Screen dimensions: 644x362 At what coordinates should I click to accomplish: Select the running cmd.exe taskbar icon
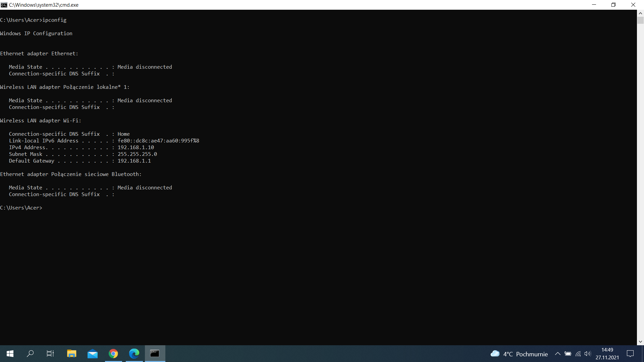[x=155, y=354]
